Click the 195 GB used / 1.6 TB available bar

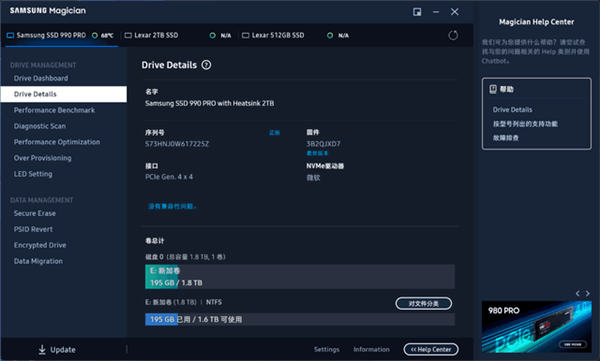point(300,319)
